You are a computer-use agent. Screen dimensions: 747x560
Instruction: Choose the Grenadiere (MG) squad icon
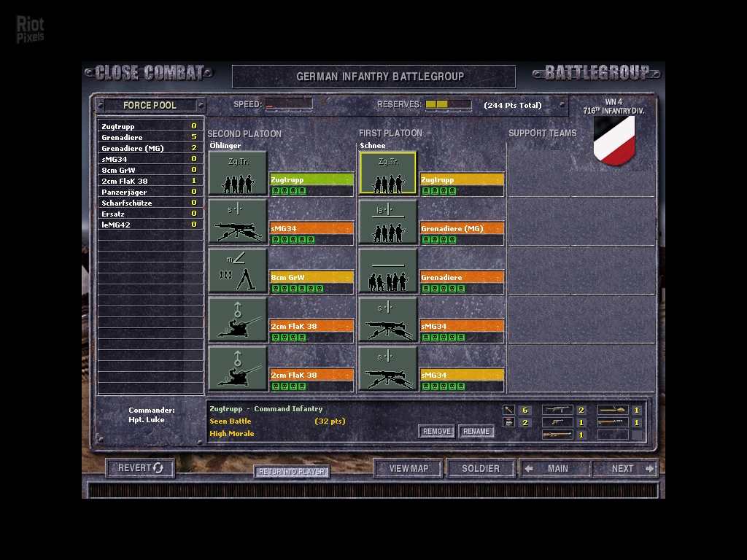[388, 222]
